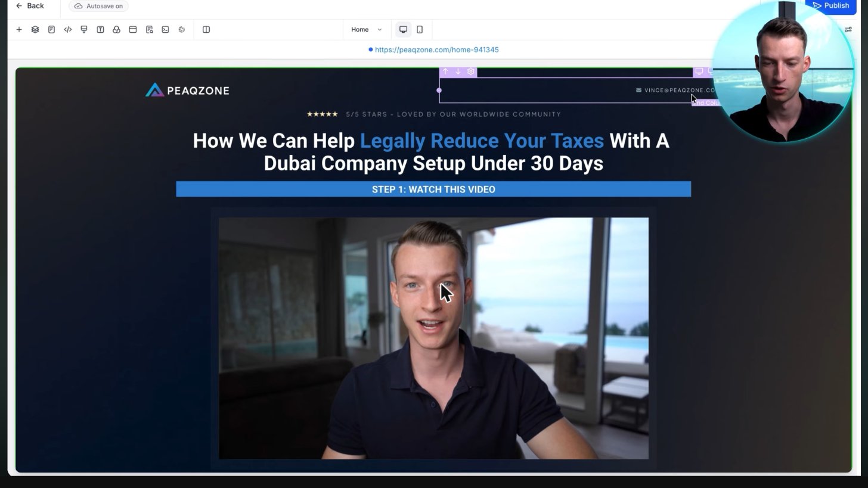Click the 'STEP 1: WATCH THIS VIDEO' bar
The height and width of the screenshot is (488, 868).
pyautogui.click(x=433, y=189)
